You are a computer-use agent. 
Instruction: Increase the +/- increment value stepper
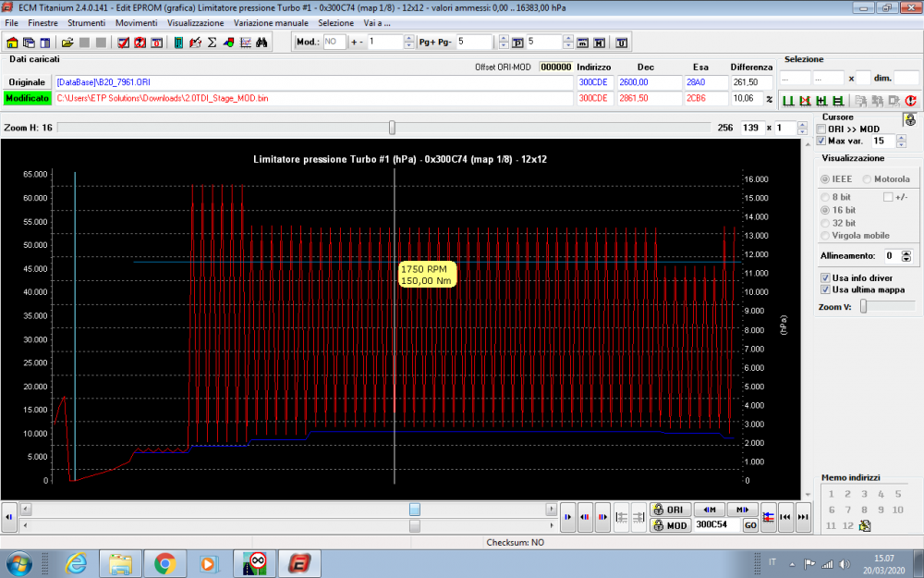pos(409,38)
